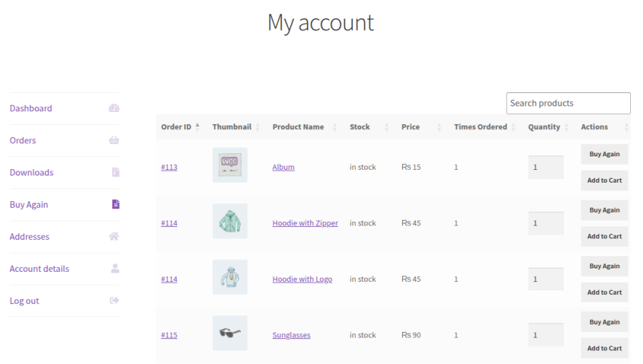643x364 pixels.
Task: Click the Buy Again document icon
Action: coord(115,205)
